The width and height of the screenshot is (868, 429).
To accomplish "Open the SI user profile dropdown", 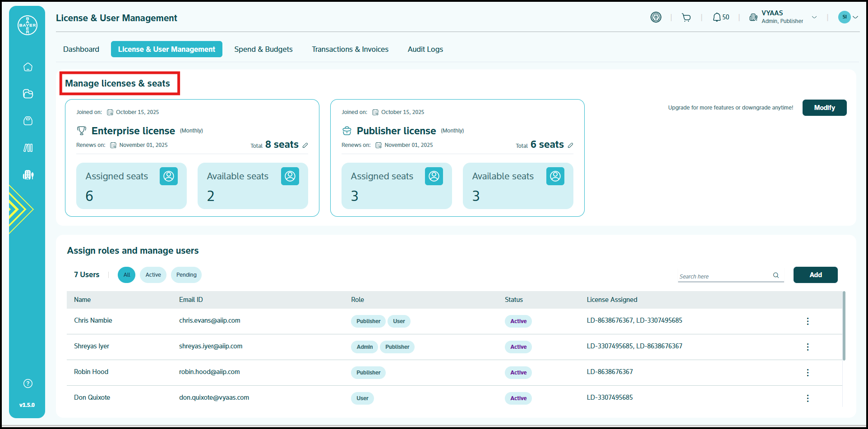I will (848, 17).
